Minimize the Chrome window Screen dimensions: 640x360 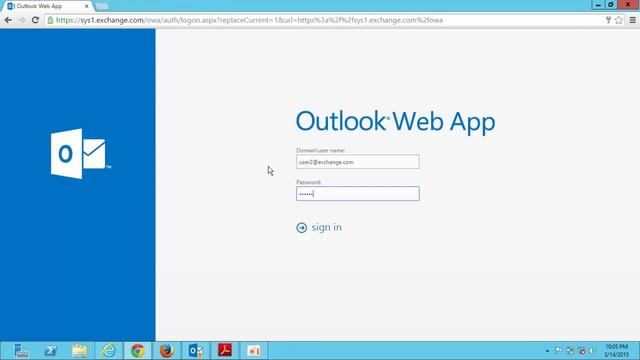coord(598,5)
